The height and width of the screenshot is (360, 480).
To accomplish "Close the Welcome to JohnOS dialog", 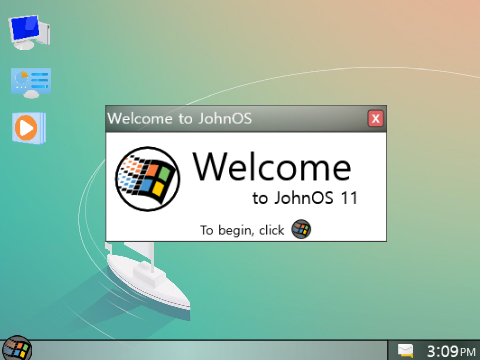I will pyautogui.click(x=376, y=118).
